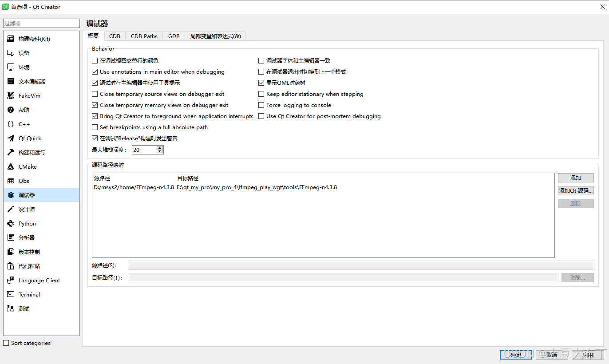The image size is (609, 364).
Task: Open the C++ settings category
Action: coord(23,124)
